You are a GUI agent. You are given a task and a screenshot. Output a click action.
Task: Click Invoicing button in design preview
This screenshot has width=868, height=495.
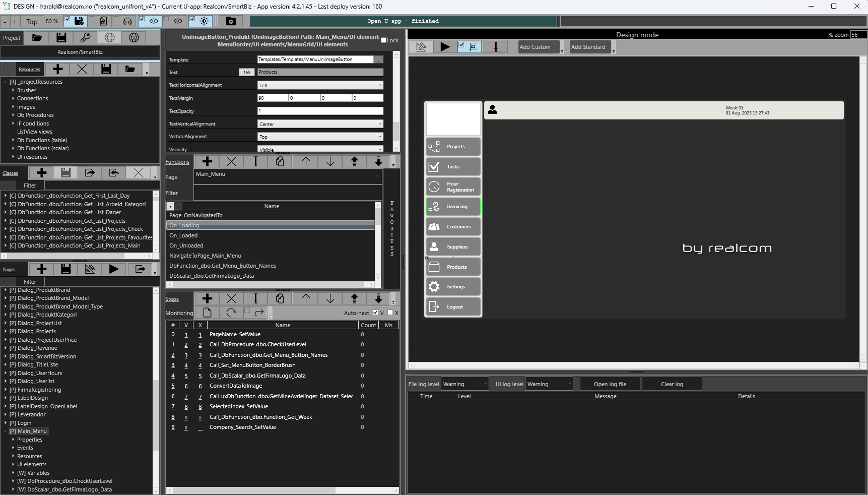click(453, 207)
